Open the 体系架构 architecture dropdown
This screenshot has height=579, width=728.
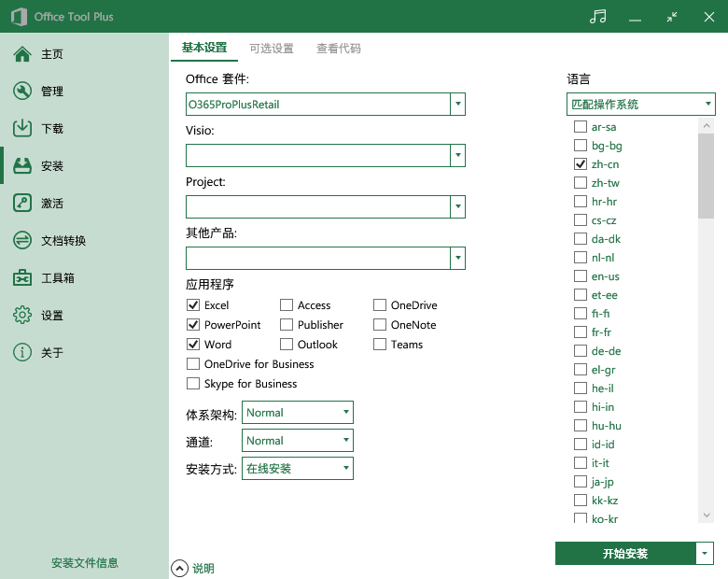(345, 413)
